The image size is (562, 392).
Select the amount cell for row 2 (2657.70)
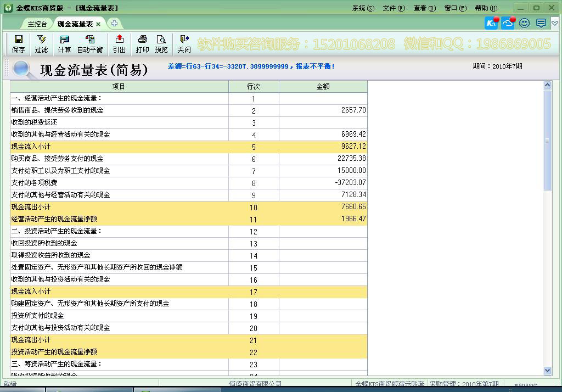point(323,110)
